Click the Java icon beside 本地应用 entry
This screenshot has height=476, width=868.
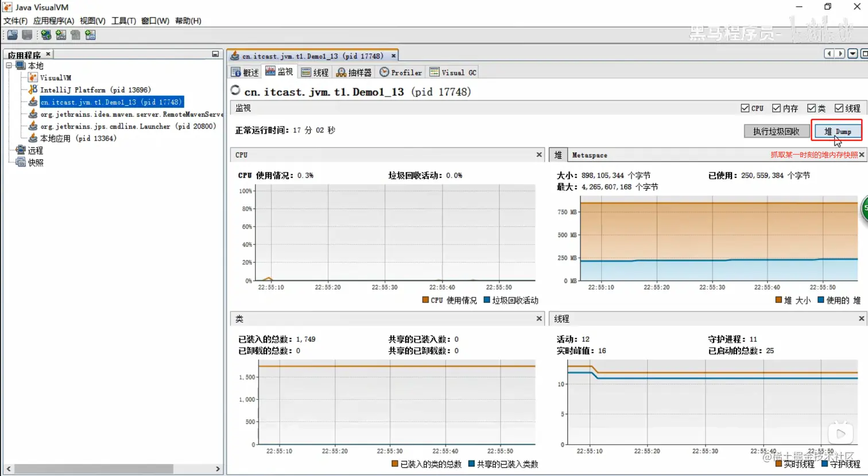[33, 138]
